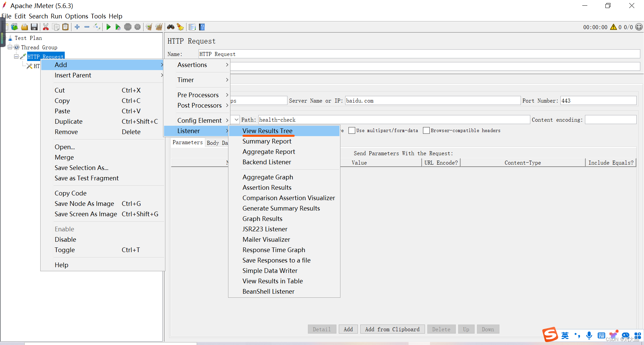The image size is (644, 345).
Task: Click the Cut scissors toolbar icon
Action: (x=46, y=27)
